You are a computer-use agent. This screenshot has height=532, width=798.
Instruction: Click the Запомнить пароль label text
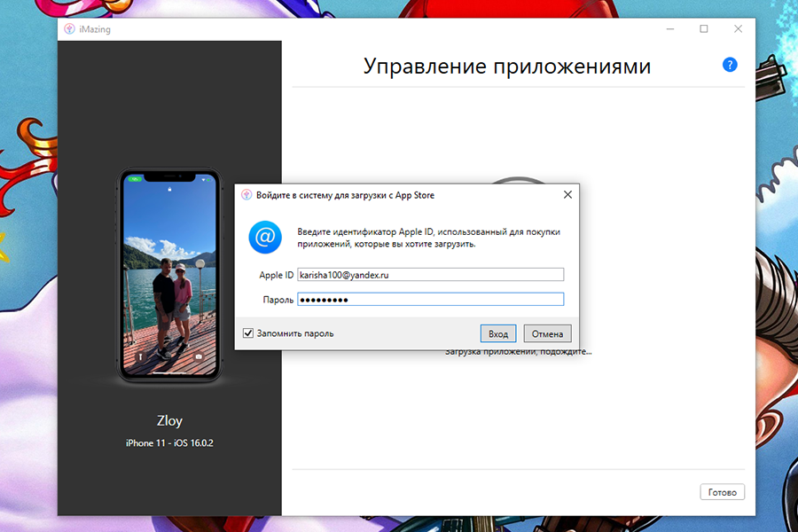(x=295, y=333)
